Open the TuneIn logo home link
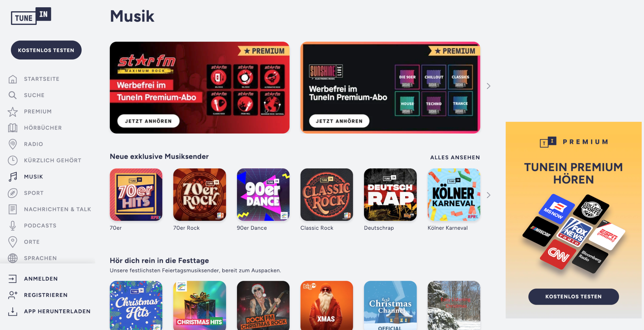 tap(31, 16)
